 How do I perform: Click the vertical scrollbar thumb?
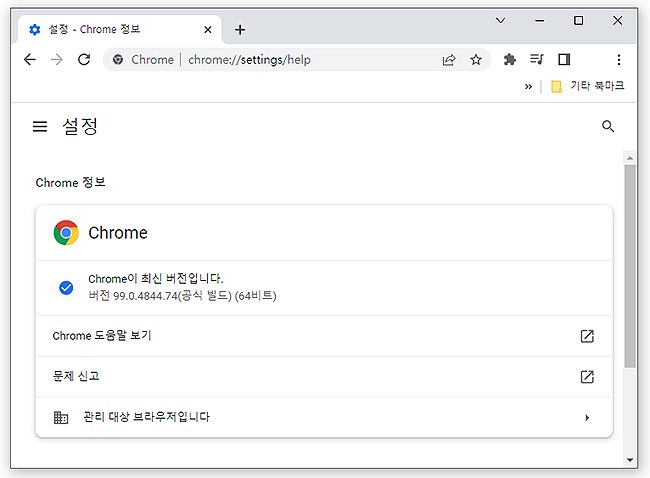(x=630, y=266)
